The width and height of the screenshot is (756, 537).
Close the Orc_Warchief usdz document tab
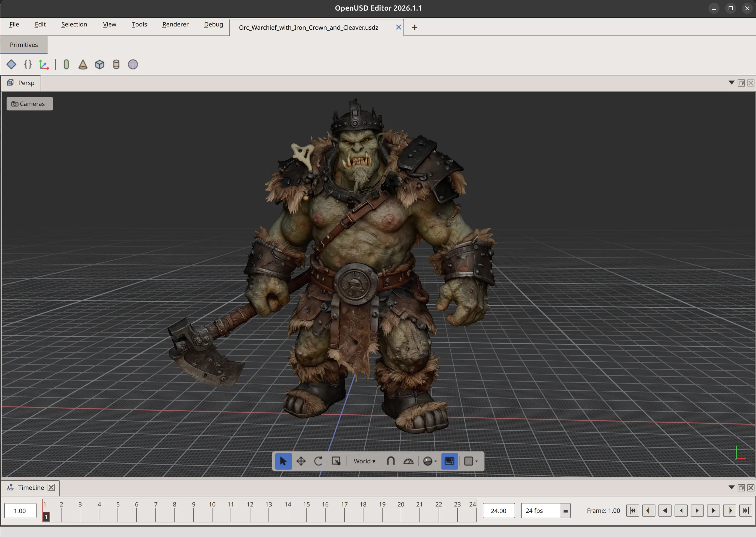pos(399,27)
